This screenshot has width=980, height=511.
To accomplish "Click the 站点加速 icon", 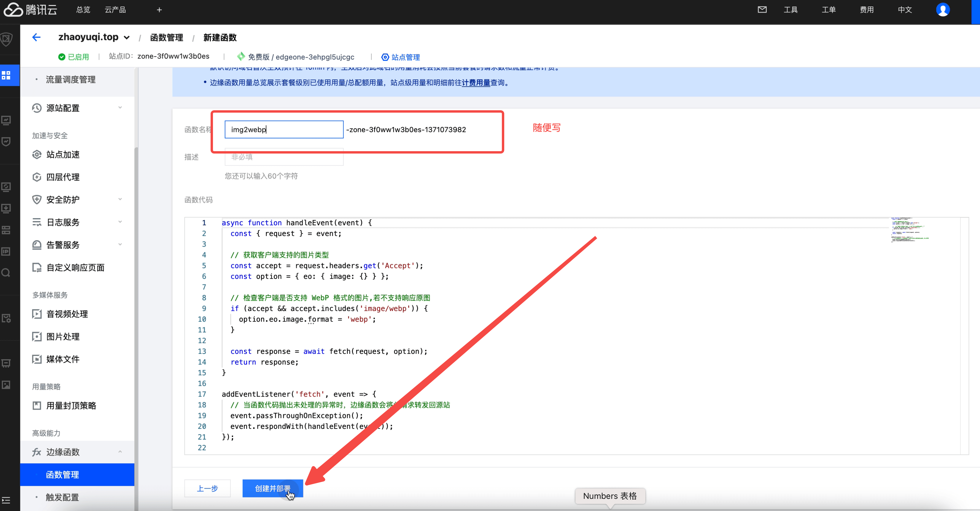I will point(36,154).
